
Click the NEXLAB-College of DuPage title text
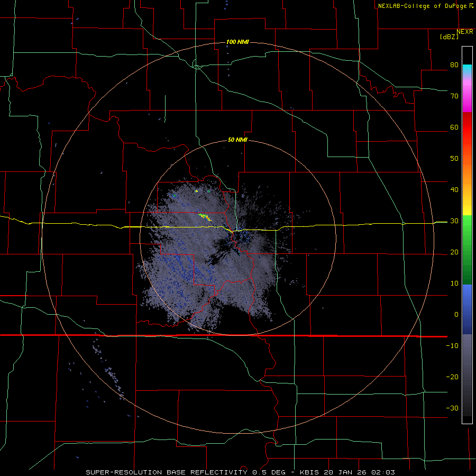tap(422, 6)
